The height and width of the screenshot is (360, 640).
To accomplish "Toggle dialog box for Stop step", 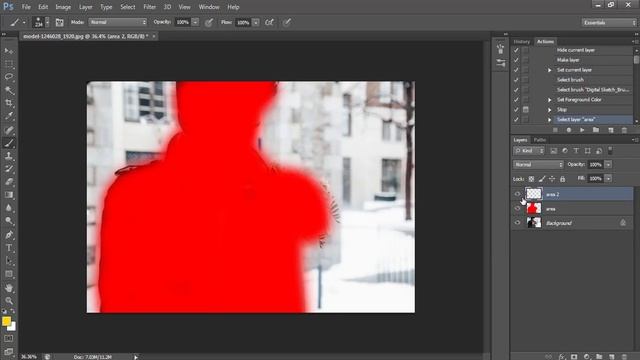I will coord(526,110).
